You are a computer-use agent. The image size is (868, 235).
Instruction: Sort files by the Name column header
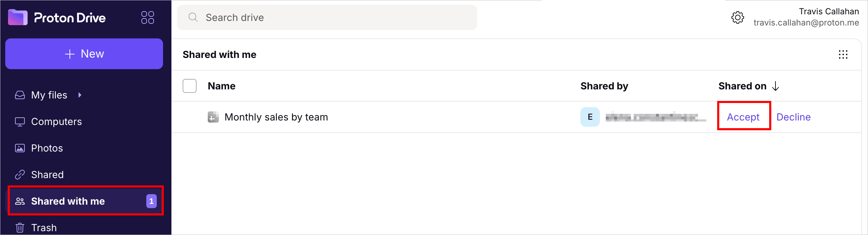point(221,86)
